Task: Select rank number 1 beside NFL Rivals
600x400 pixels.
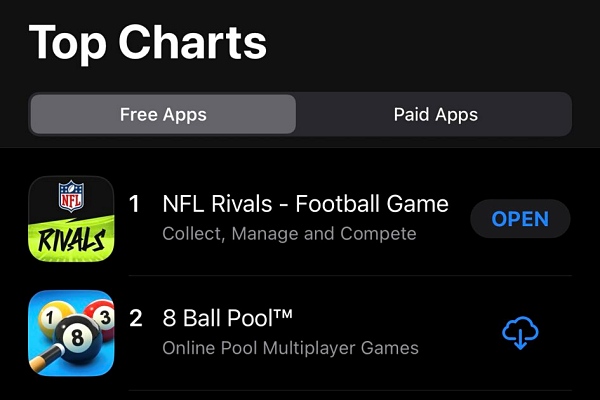Action: tap(135, 204)
